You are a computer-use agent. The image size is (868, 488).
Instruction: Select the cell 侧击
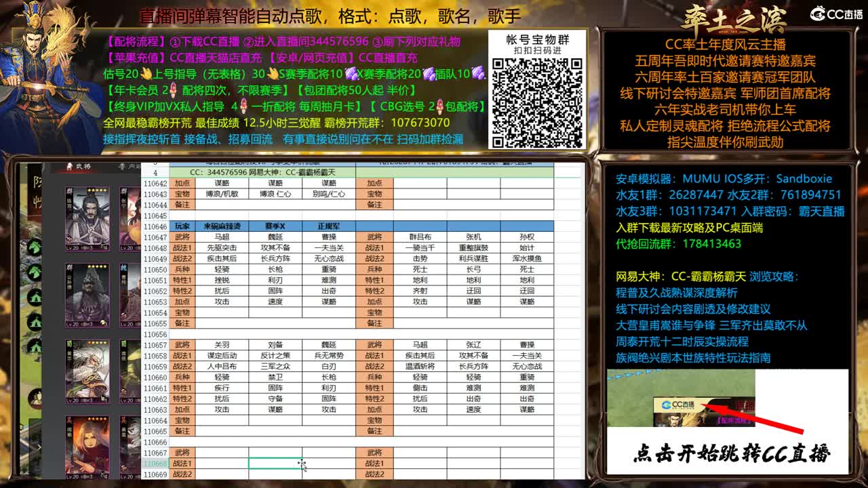click(420, 388)
